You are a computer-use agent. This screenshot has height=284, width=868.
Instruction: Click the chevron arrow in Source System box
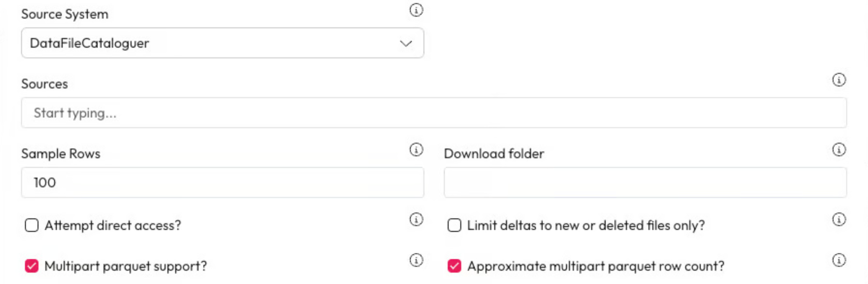[x=406, y=43]
